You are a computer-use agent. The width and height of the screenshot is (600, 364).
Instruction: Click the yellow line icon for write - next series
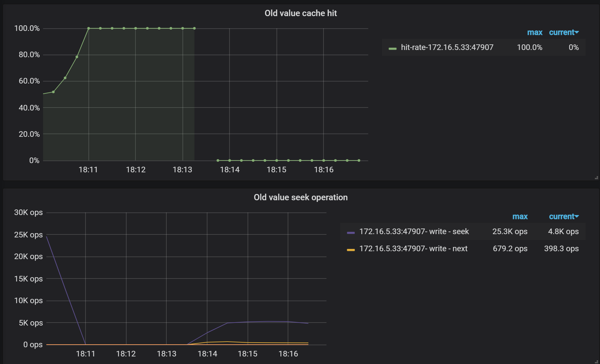pyautogui.click(x=350, y=249)
